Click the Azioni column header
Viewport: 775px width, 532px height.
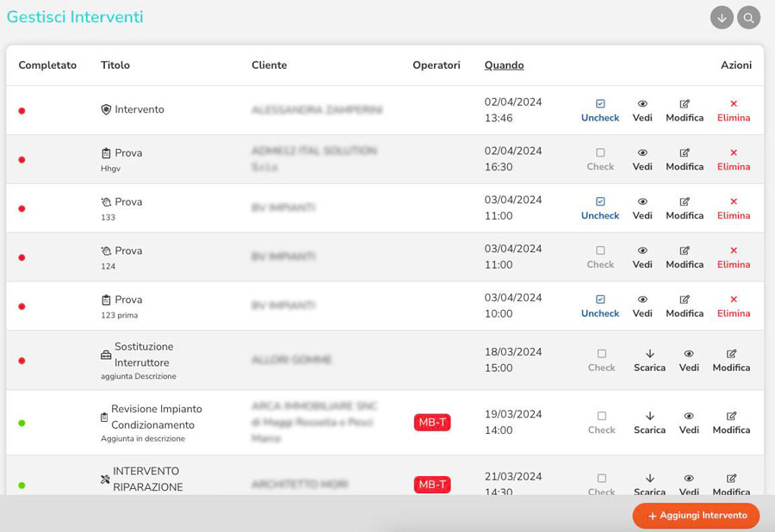click(x=736, y=65)
